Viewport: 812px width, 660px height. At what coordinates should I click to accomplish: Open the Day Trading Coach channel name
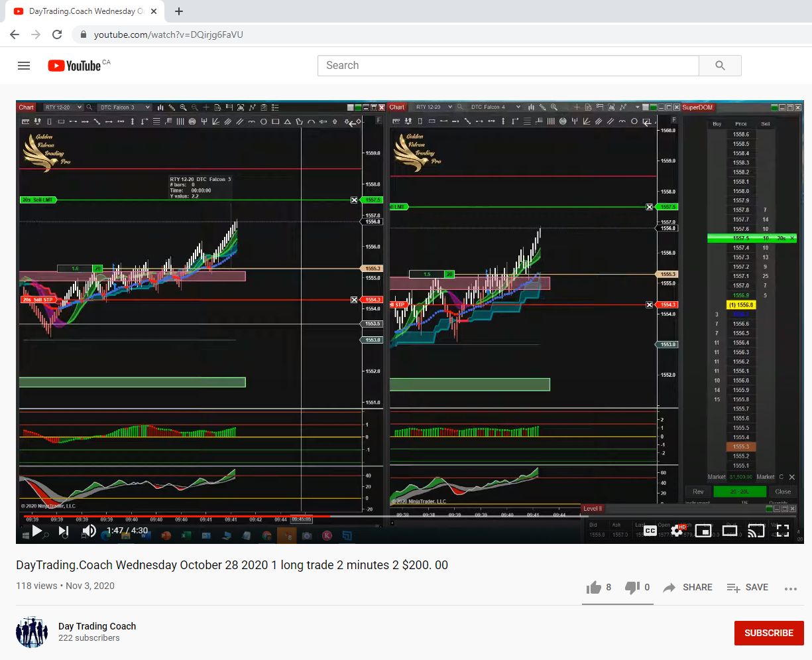pyautogui.click(x=97, y=626)
